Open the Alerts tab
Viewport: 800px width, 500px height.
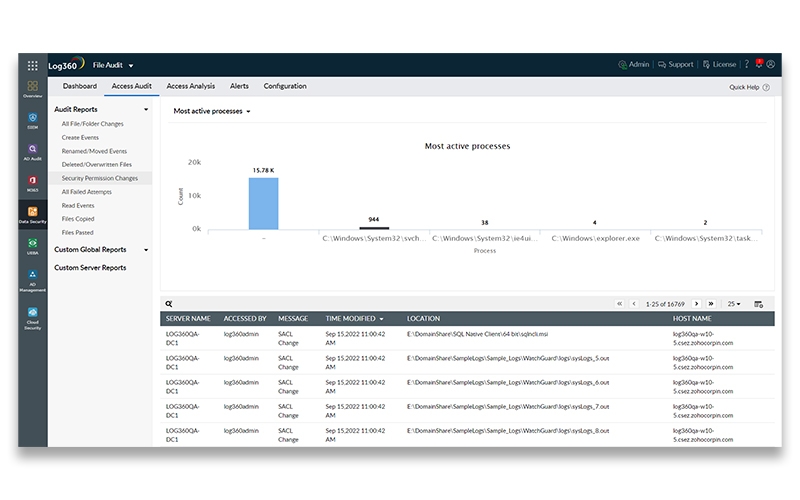pyautogui.click(x=239, y=87)
